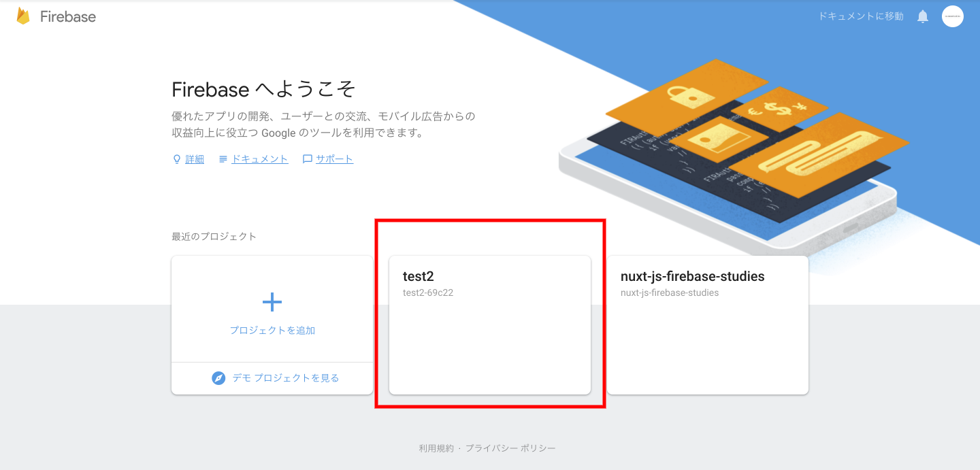Open the nuxt-js-firebase-studies project card
The width and height of the screenshot is (980, 470).
tap(708, 325)
